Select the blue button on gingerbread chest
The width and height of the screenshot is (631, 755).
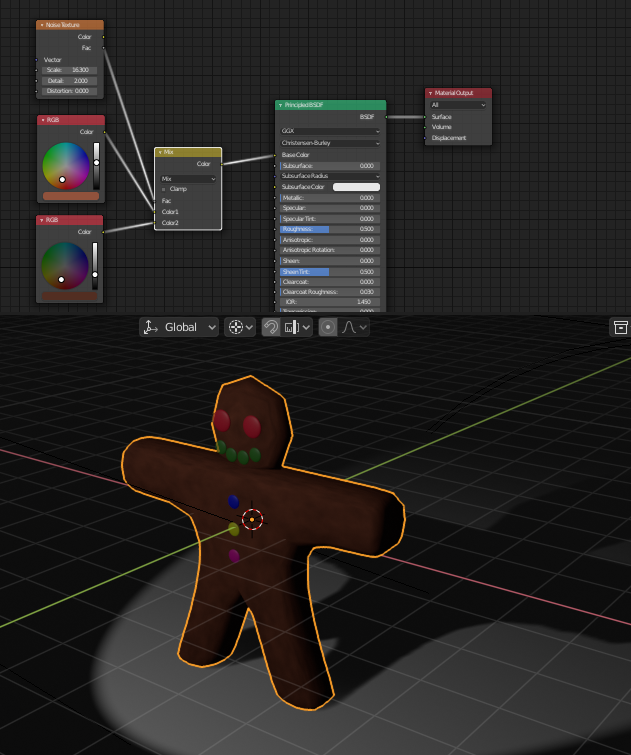[x=234, y=502]
